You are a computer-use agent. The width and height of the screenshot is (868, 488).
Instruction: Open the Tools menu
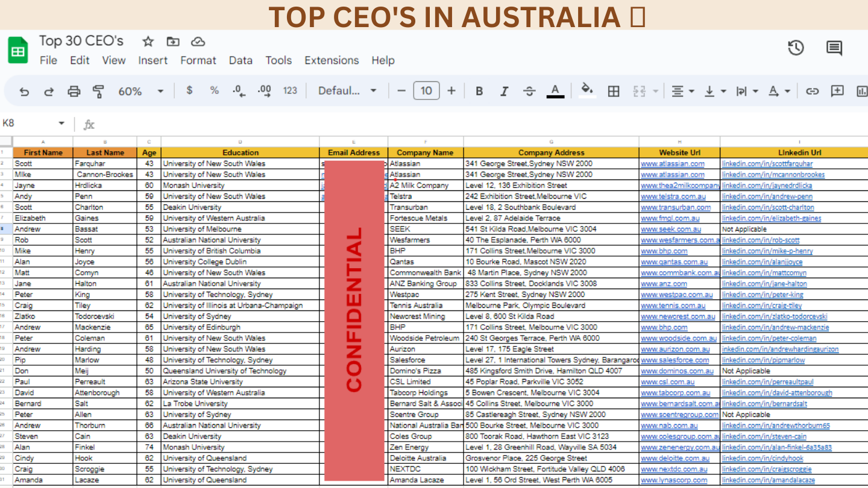pyautogui.click(x=278, y=60)
